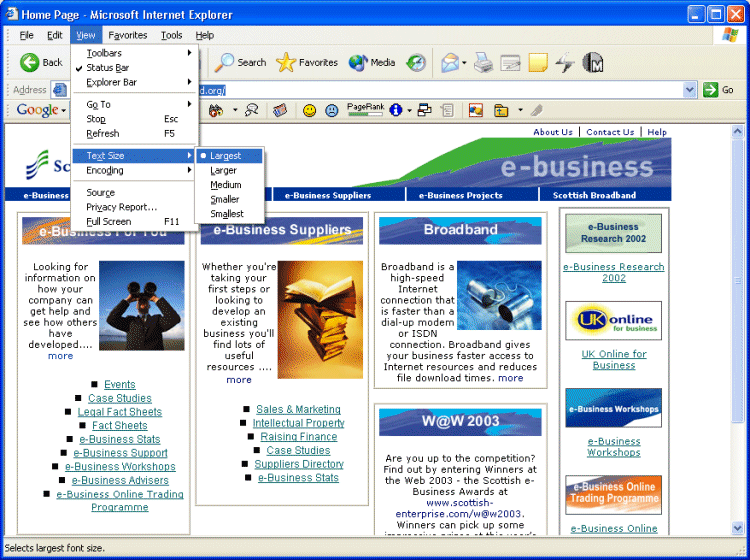Click the Google toolbar picture icon

(475, 110)
